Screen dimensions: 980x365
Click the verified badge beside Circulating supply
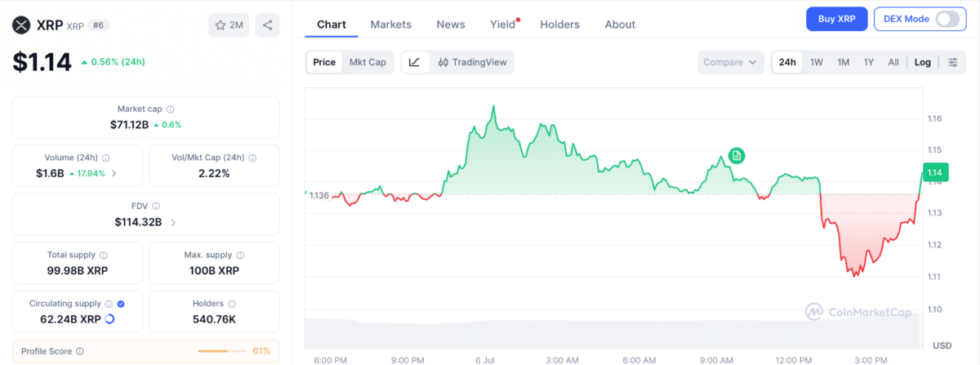click(x=122, y=304)
